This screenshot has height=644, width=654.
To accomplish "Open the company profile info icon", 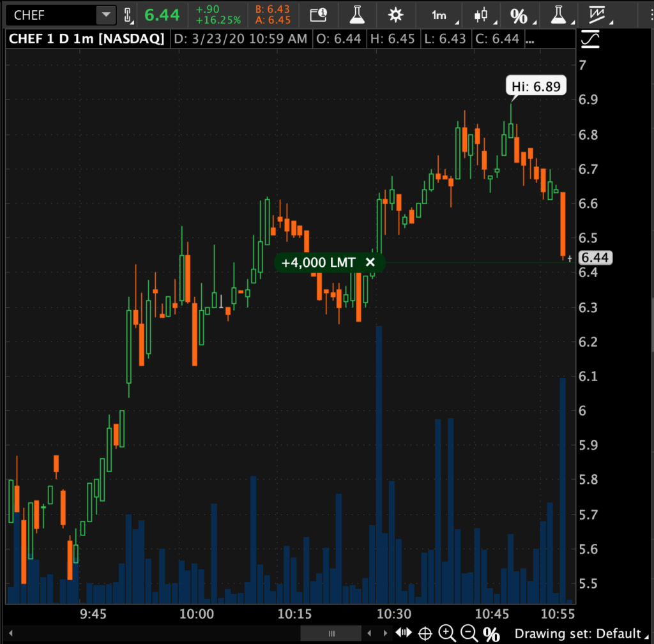I will [319, 15].
